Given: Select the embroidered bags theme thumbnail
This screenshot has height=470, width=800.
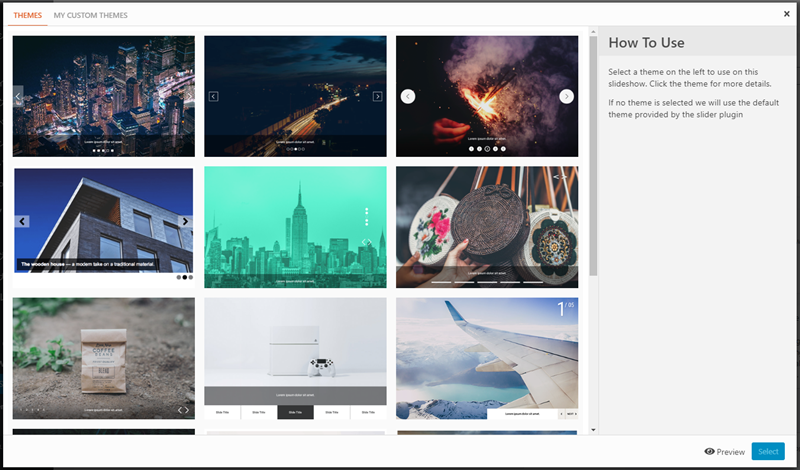Looking at the screenshot, I should tap(487, 227).
